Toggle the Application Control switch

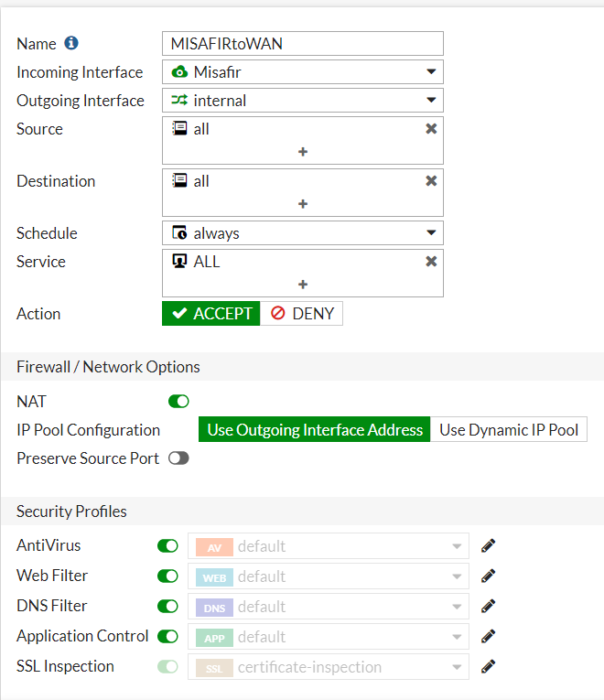(x=167, y=636)
